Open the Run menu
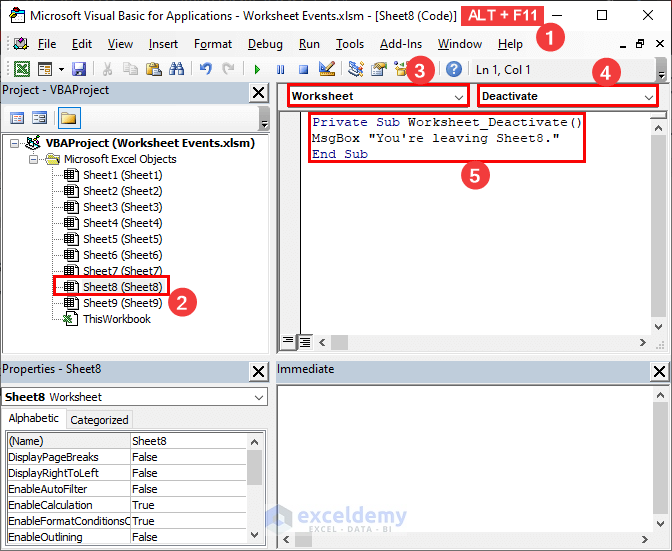 point(309,44)
